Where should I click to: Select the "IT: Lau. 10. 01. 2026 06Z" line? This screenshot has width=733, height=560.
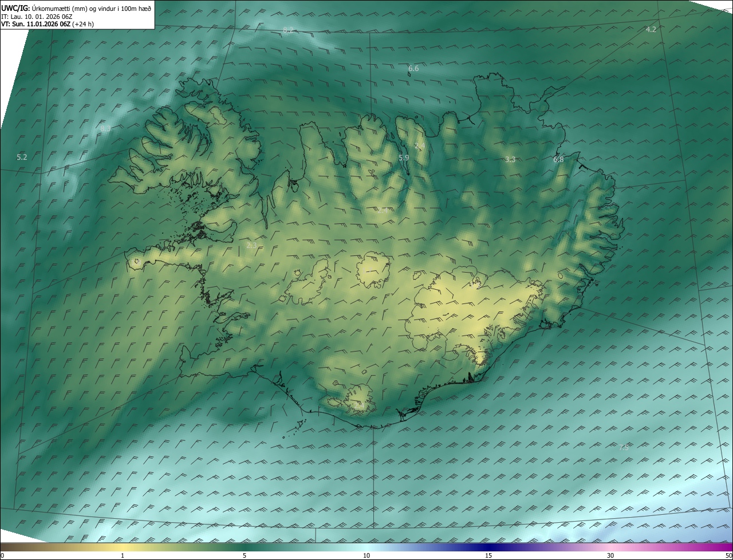(x=37, y=17)
